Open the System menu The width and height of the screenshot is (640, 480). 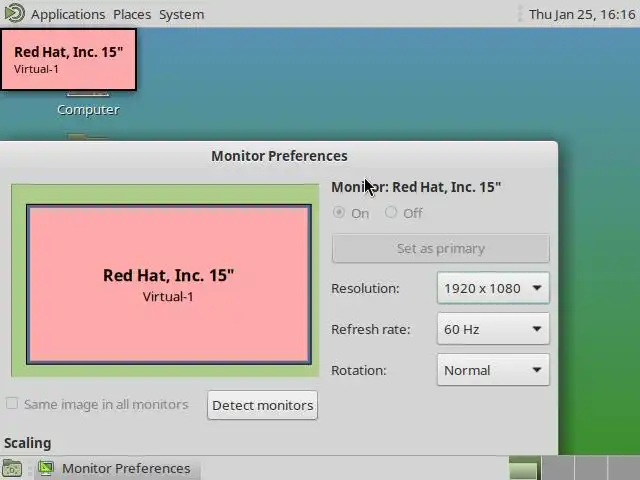point(182,14)
